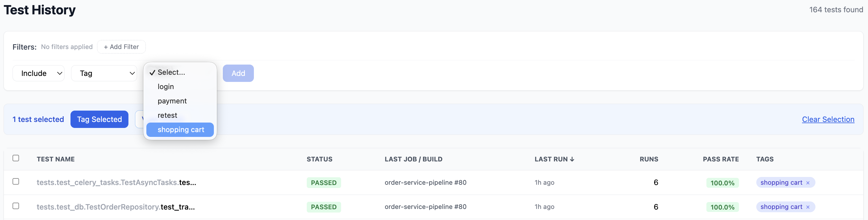Select shopping cart from the tag list
Viewport: 868px width, 220px height.
180,129
